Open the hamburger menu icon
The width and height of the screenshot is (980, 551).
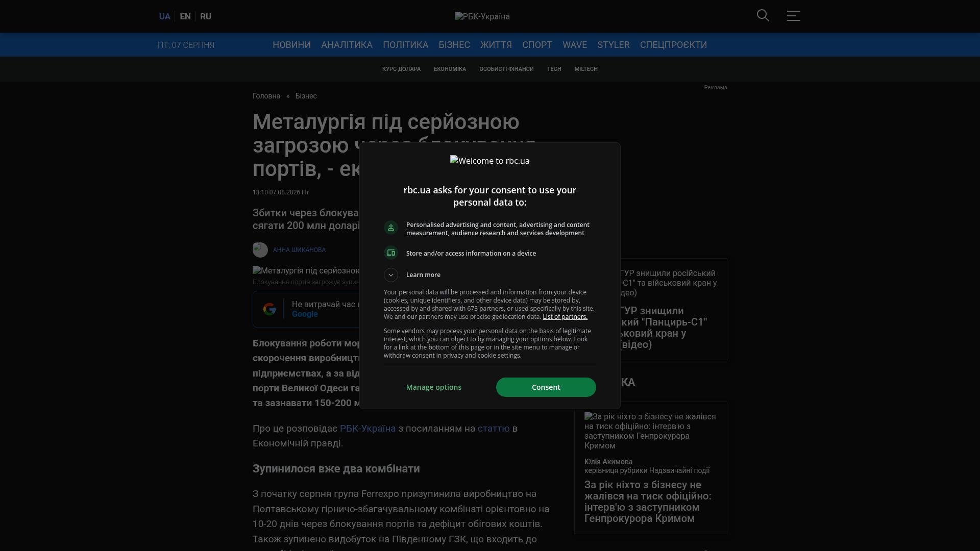coord(794,16)
